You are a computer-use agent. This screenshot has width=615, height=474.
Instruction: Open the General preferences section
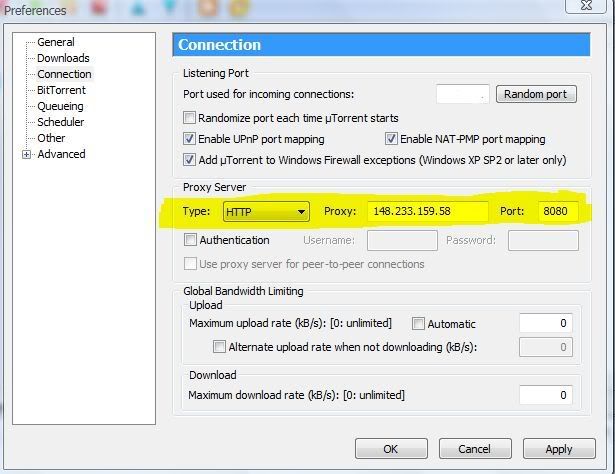click(55, 42)
